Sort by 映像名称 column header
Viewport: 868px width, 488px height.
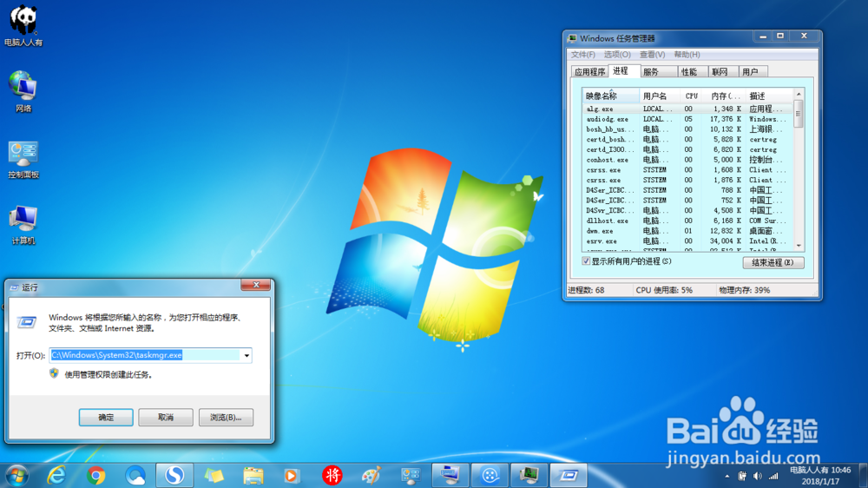tap(610, 96)
